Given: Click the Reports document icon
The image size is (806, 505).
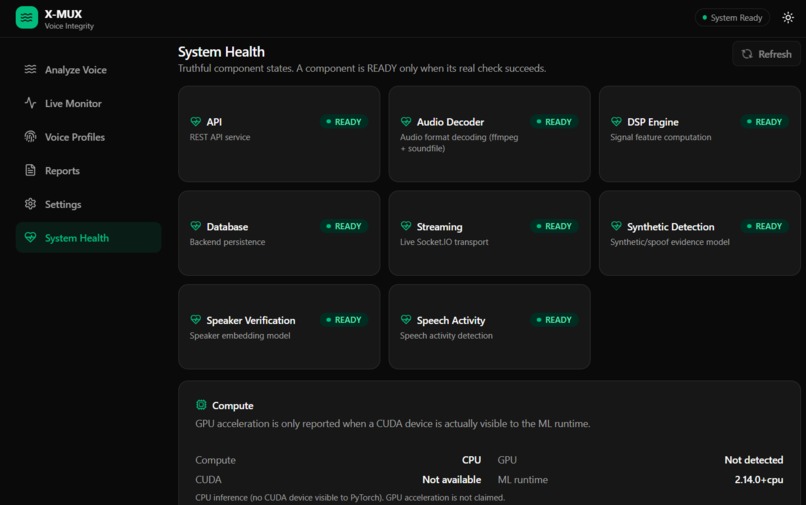Looking at the screenshot, I should [x=30, y=170].
